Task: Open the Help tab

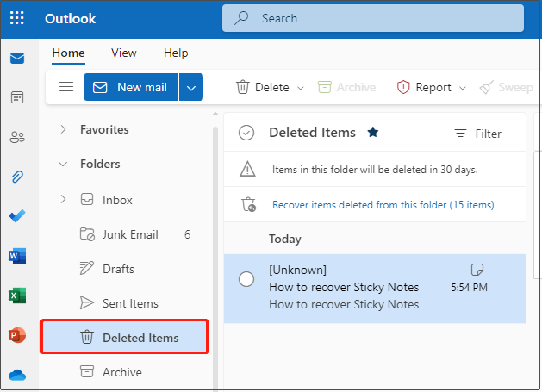Action: 176,53
